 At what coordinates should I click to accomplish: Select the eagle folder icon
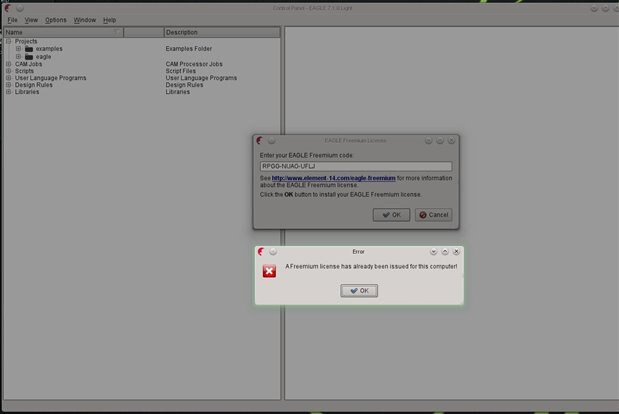pyautogui.click(x=29, y=57)
